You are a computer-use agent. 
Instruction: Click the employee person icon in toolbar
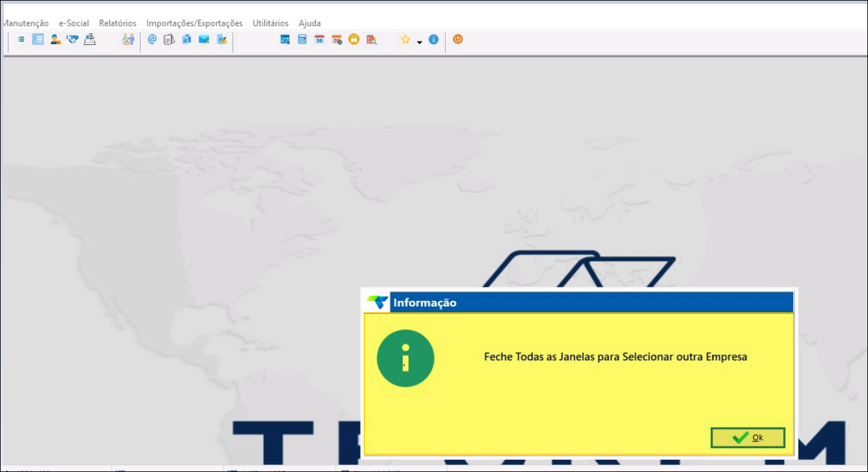pyautogui.click(x=56, y=40)
